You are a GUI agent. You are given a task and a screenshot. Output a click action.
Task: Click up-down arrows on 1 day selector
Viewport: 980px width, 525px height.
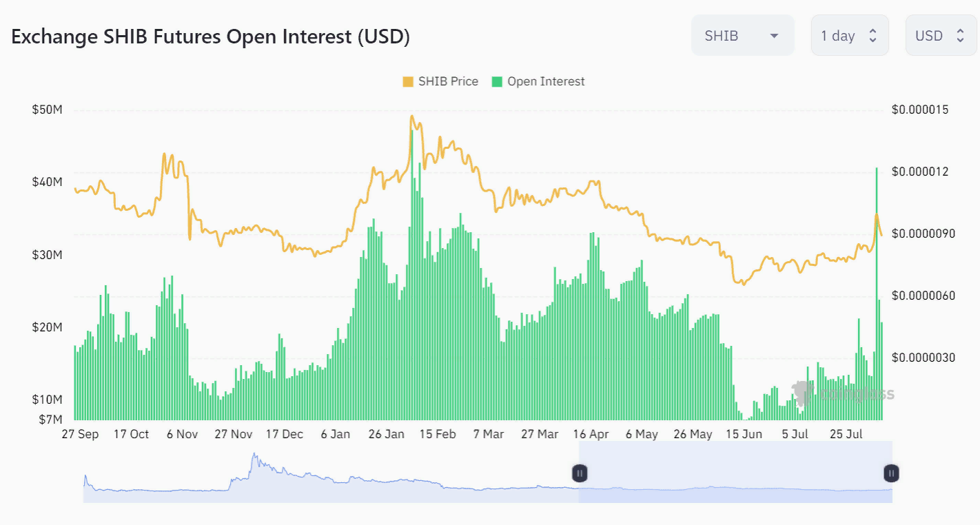tap(872, 36)
